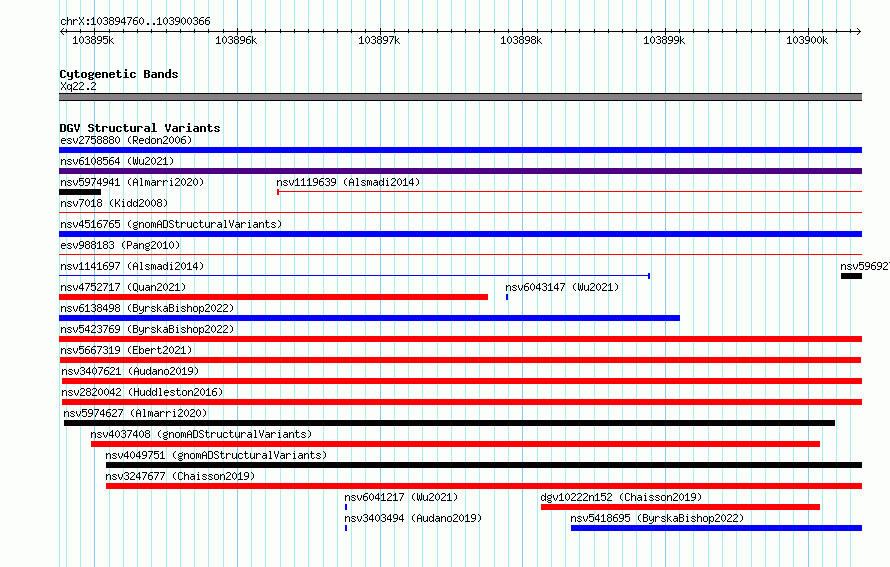Click the nsv3407621 (Audano2019) label

(x=130, y=371)
